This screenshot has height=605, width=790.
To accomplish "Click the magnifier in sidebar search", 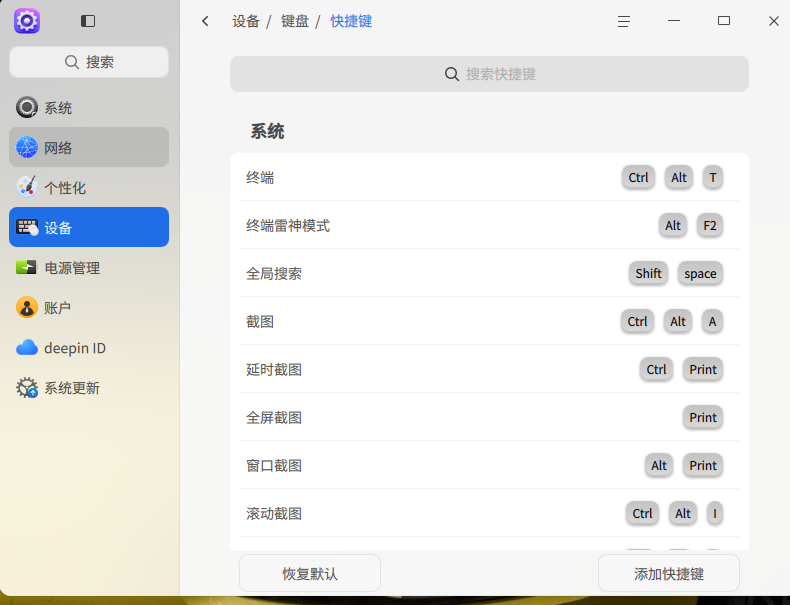I will click(72, 62).
